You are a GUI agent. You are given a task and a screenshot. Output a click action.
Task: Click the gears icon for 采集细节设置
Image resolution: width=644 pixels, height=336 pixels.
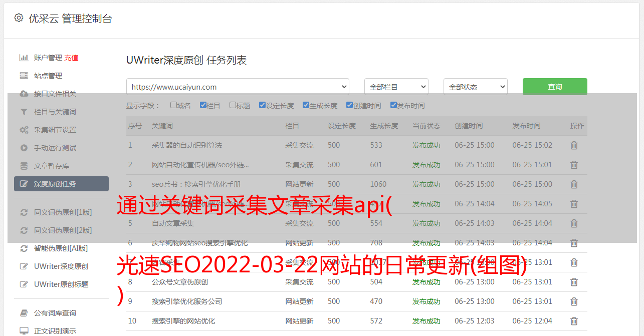pyautogui.click(x=24, y=130)
